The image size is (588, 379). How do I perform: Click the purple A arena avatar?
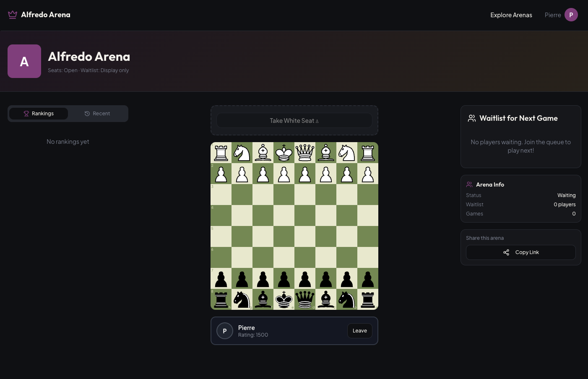(x=24, y=61)
